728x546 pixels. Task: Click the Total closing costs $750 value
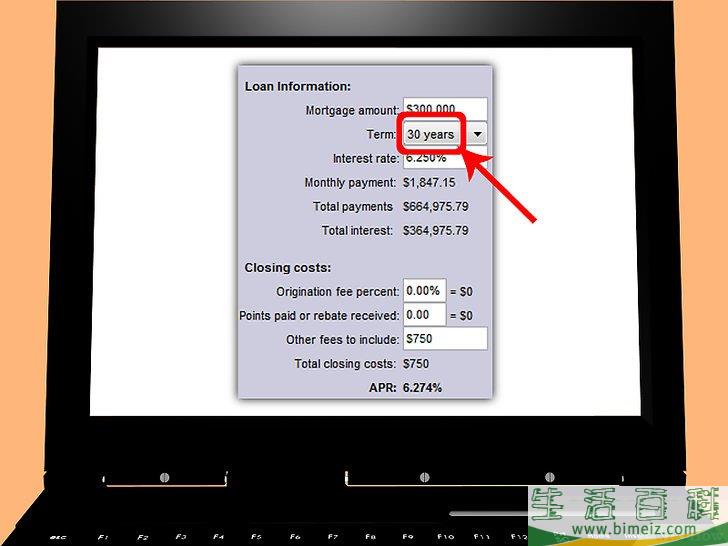416,364
